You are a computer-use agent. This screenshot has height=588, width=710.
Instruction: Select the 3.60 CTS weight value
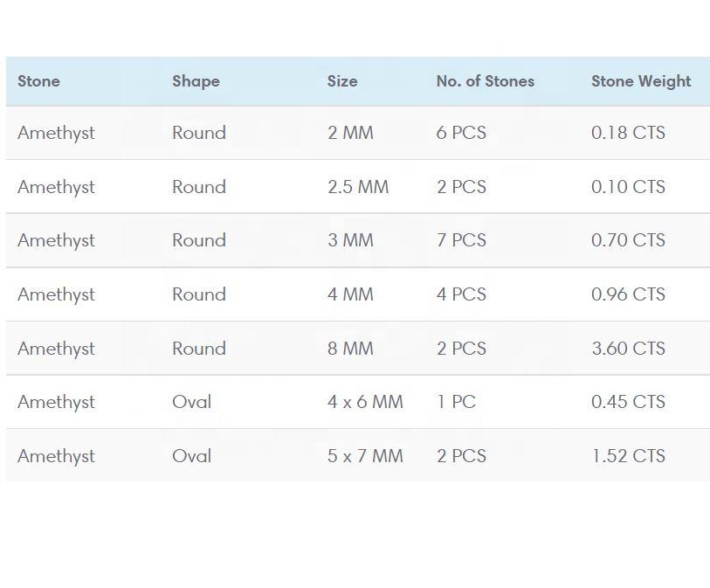point(628,349)
